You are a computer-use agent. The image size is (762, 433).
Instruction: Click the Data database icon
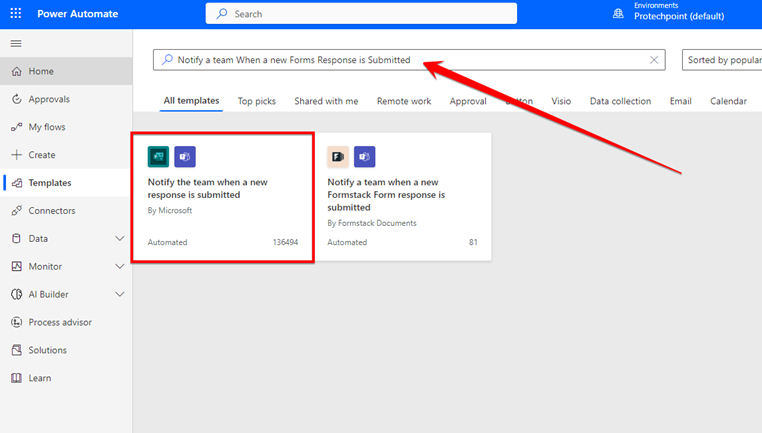[x=17, y=239]
